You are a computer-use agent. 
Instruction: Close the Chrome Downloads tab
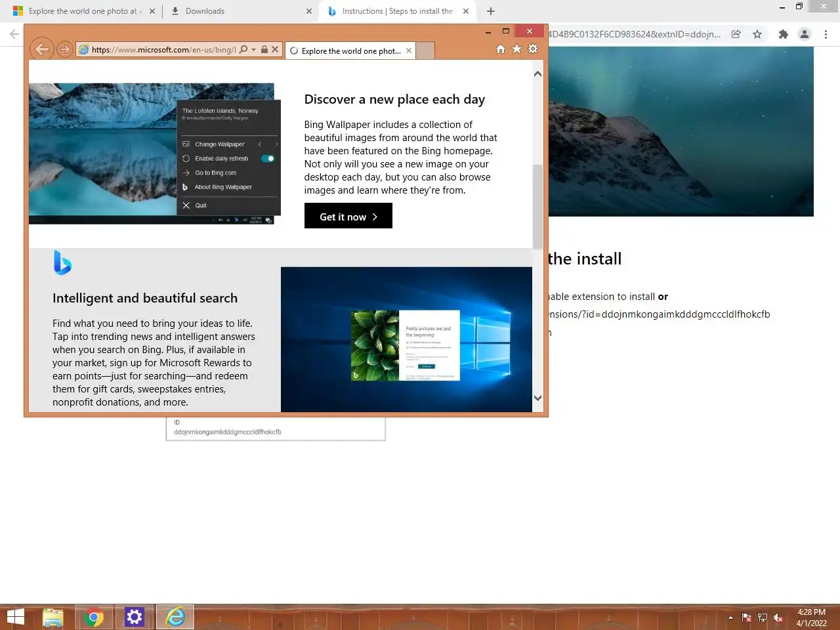click(309, 11)
